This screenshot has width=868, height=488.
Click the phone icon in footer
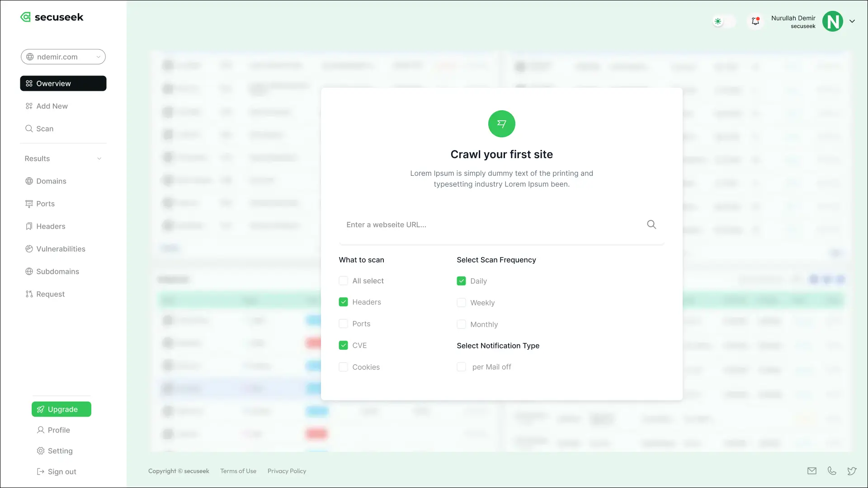coord(832,471)
